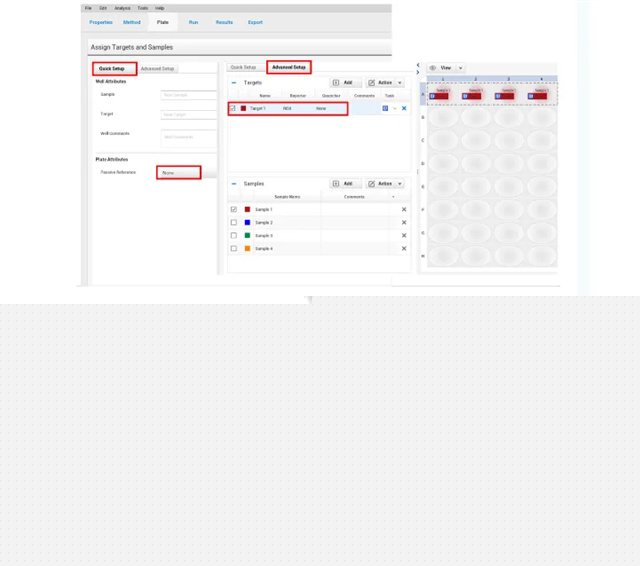640x566 pixels.
Task: Switch to the Run tab
Action: 193,22
